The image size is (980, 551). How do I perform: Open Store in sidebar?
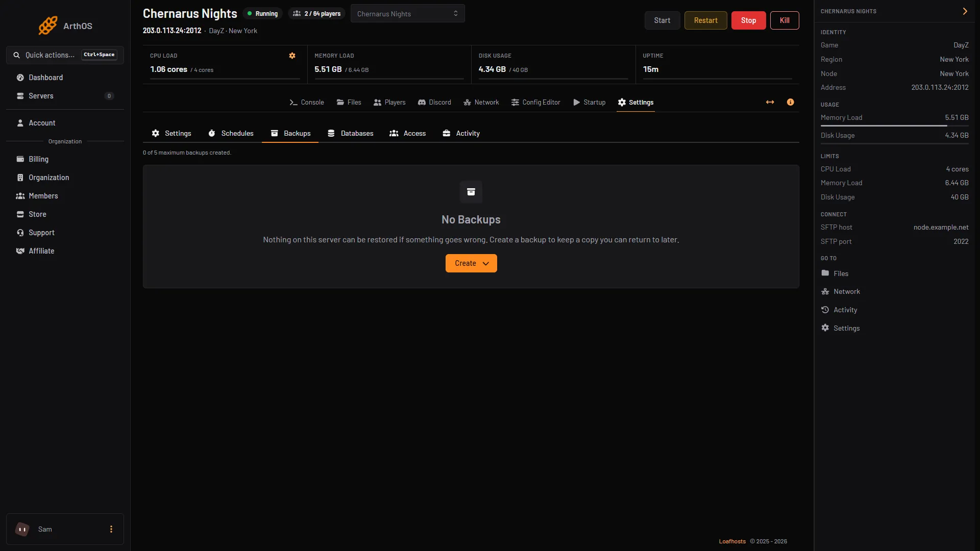[x=65, y=214]
